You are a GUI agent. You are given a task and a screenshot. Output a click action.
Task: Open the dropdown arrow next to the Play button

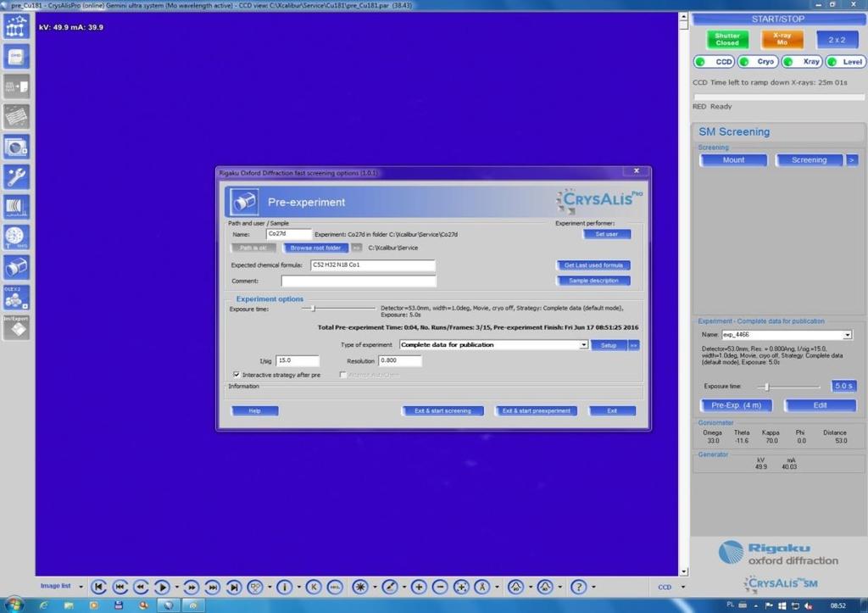177,587
